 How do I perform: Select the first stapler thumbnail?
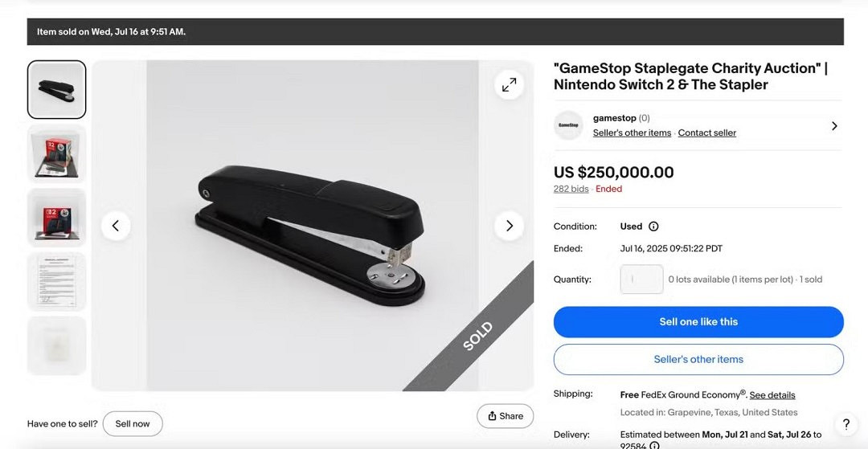[x=56, y=89]
